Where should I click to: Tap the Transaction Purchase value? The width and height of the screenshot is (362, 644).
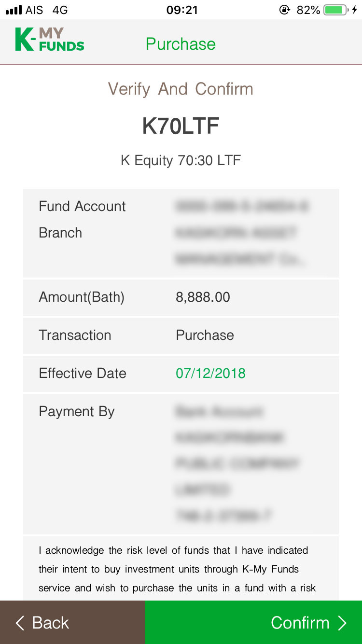[205, 335]
